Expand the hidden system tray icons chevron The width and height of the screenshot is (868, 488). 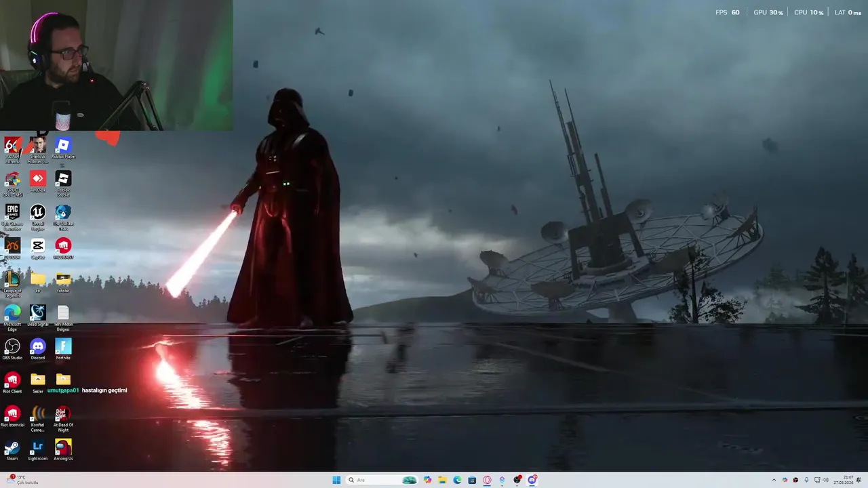[774, 480]
